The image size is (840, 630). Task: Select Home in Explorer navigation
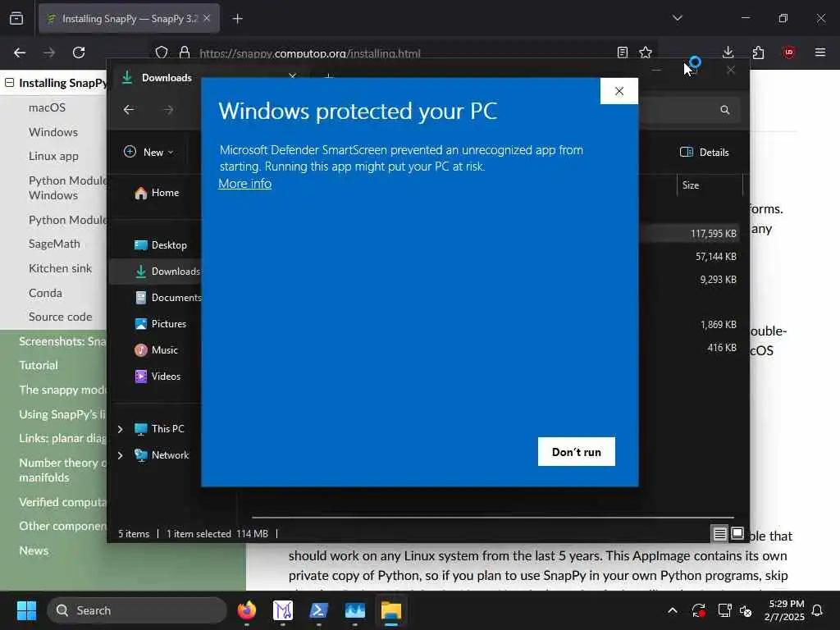pyautogui.click(x=157, y=193)
